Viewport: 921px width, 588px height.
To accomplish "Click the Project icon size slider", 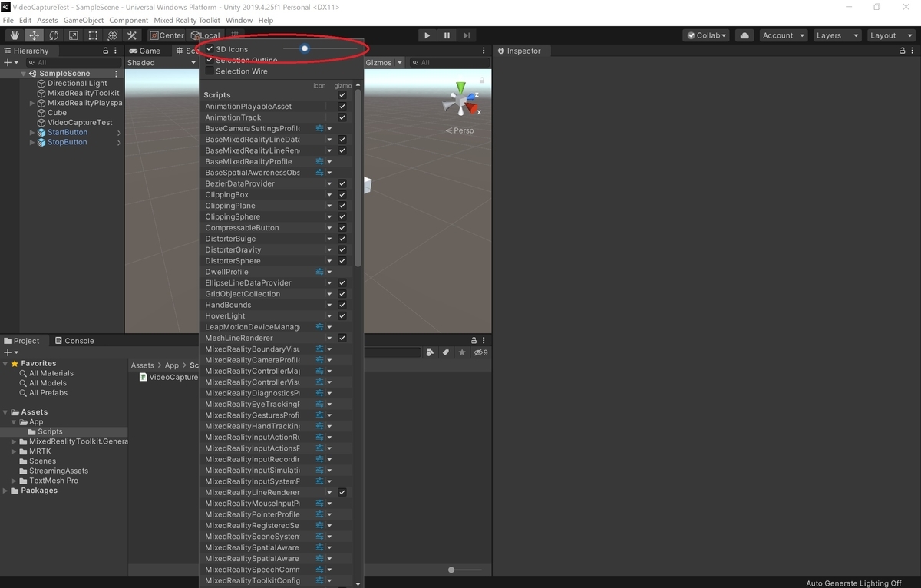I will (x=466, y=570).
